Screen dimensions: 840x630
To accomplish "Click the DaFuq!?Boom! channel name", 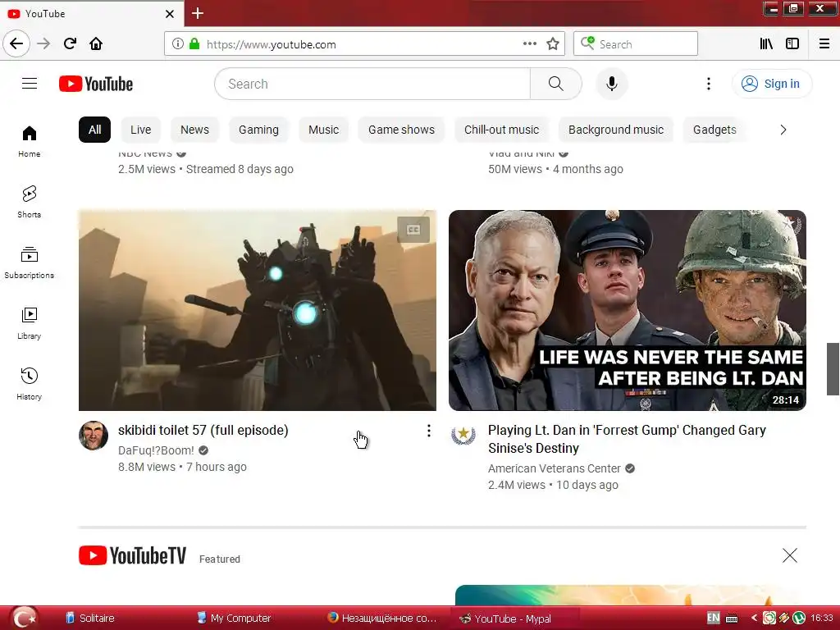I will (156, 450).
